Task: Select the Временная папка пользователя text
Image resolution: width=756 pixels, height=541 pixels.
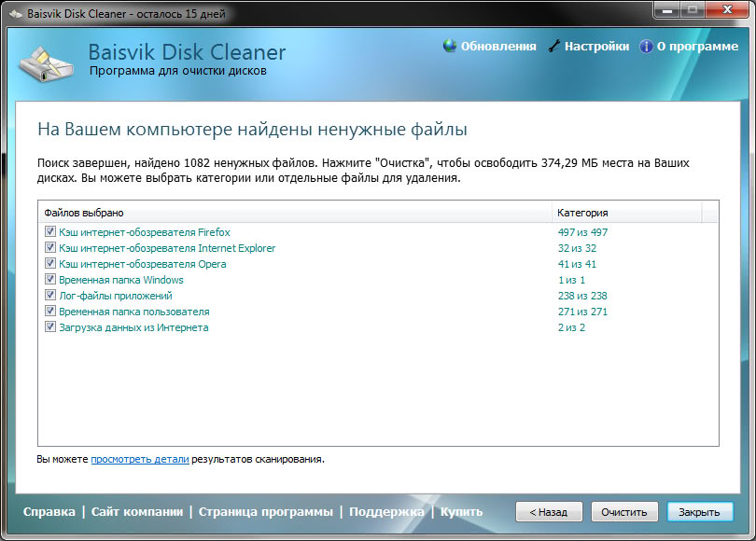Action: pos(134,312)
